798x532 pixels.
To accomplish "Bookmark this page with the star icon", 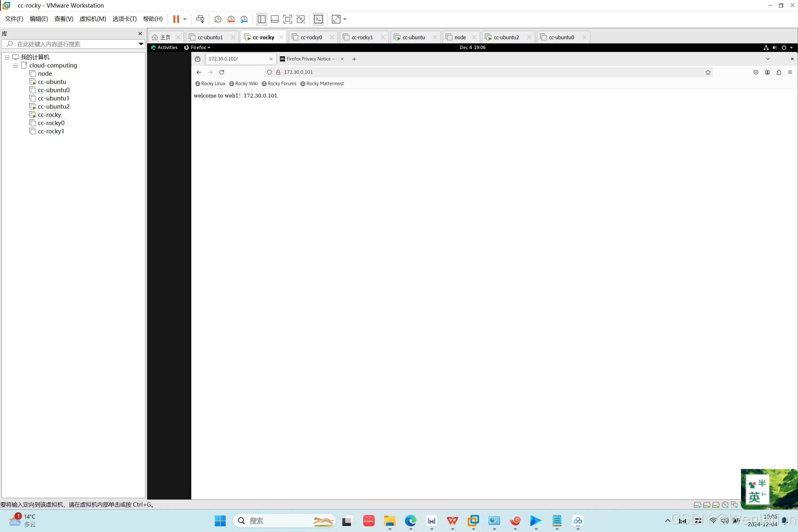I will tap(708, 72).
